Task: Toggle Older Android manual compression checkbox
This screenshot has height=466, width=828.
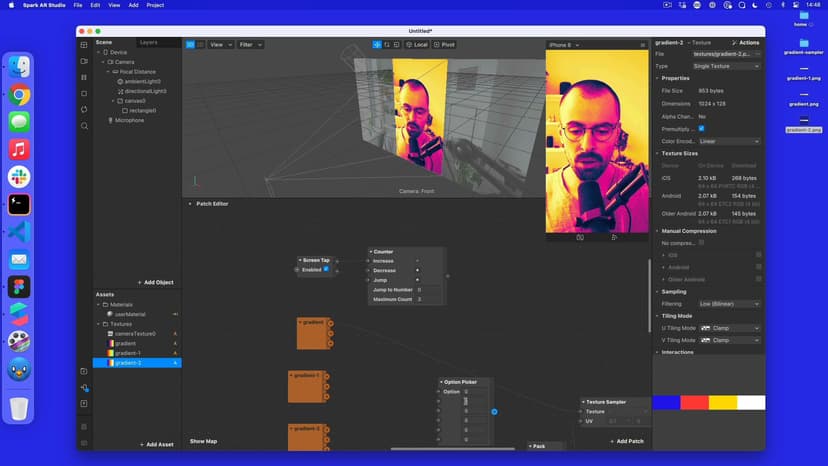Action: tap(758, 278)
